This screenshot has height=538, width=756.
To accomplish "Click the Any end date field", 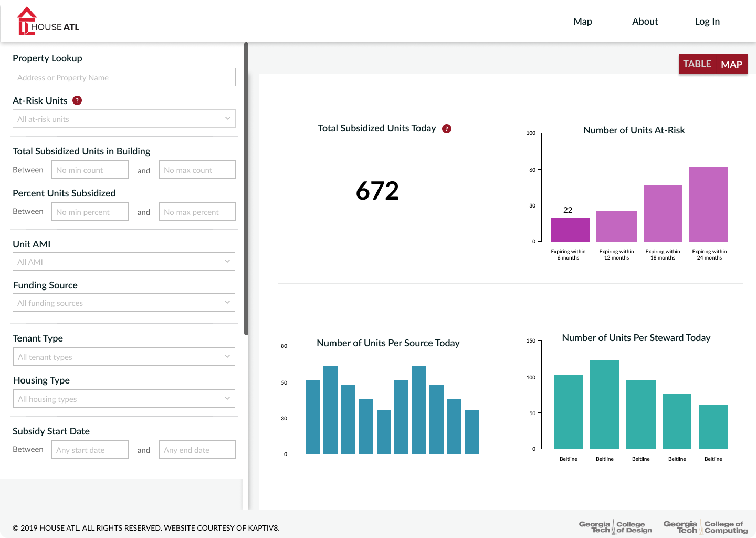I will tap(197, 450).
